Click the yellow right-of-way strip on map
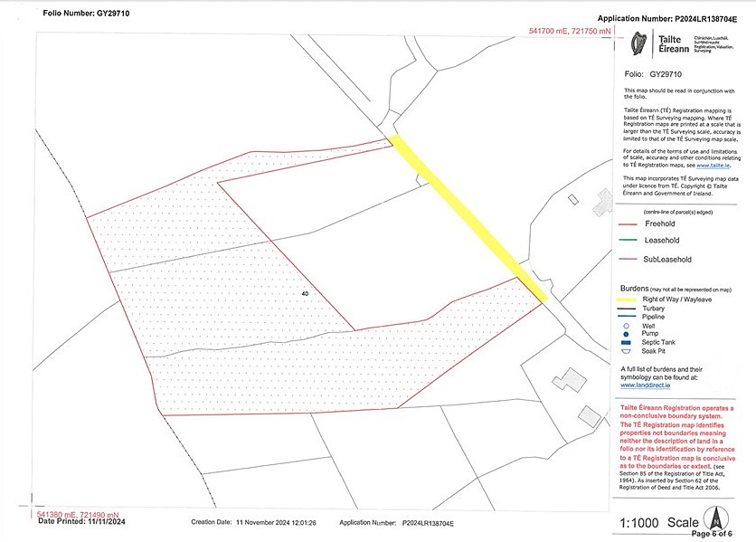The width and height of the screenshot is (756, 542). [468, 218]
